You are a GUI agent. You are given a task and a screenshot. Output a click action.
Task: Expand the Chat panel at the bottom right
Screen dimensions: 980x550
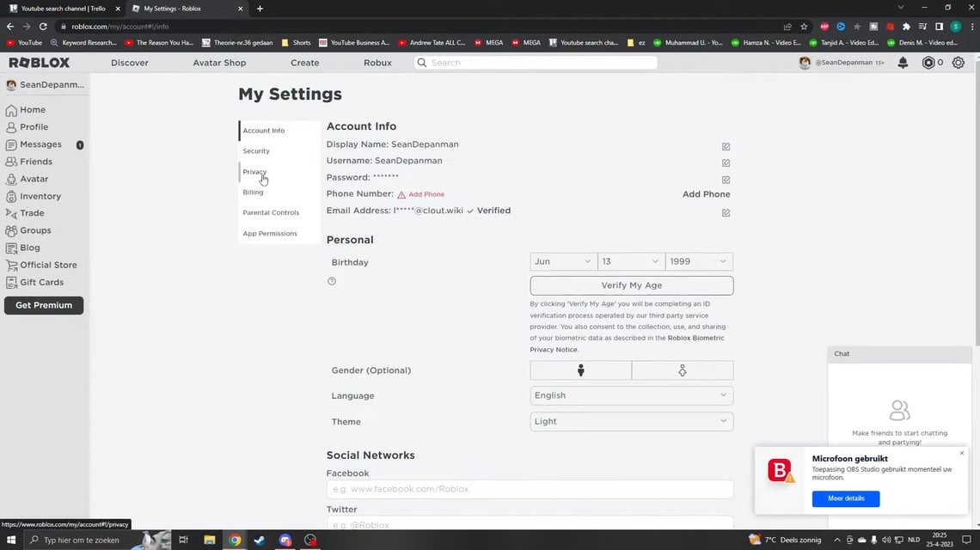pyautogui.click(x=899, y=353)
